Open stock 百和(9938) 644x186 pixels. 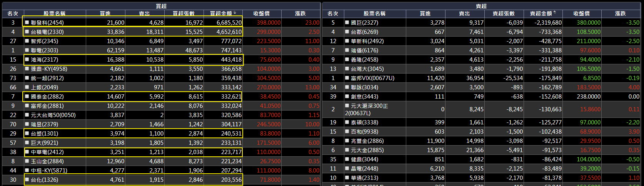365,131
